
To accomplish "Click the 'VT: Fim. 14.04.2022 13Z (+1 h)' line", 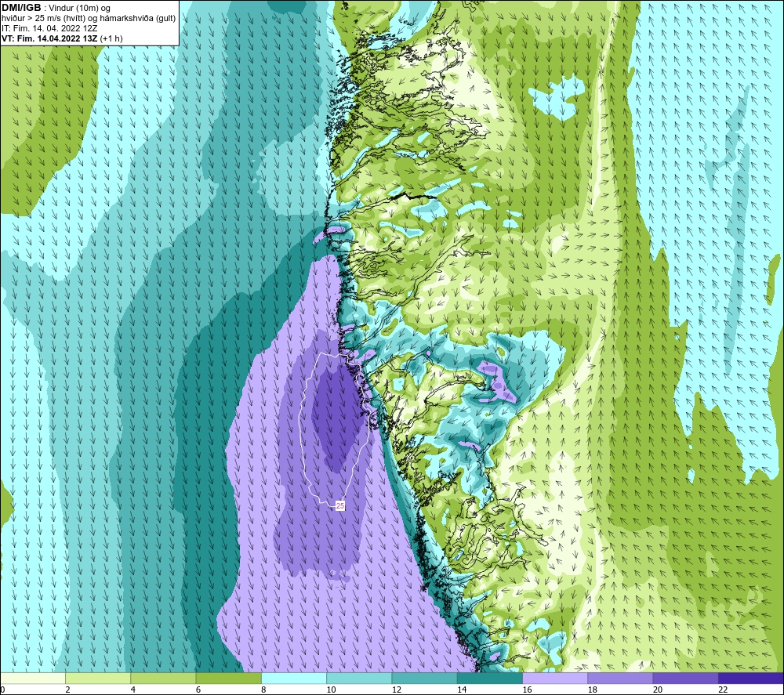I will click(62, 38).
